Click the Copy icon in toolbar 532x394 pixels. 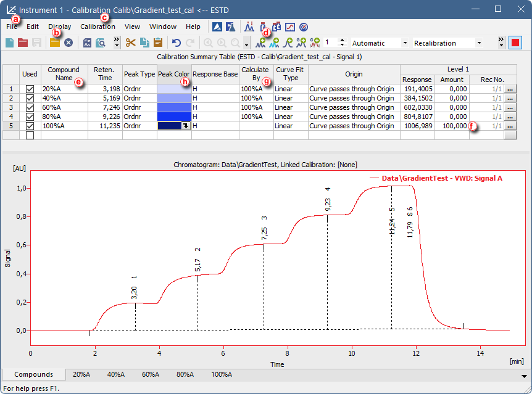[x=144, y=43]
